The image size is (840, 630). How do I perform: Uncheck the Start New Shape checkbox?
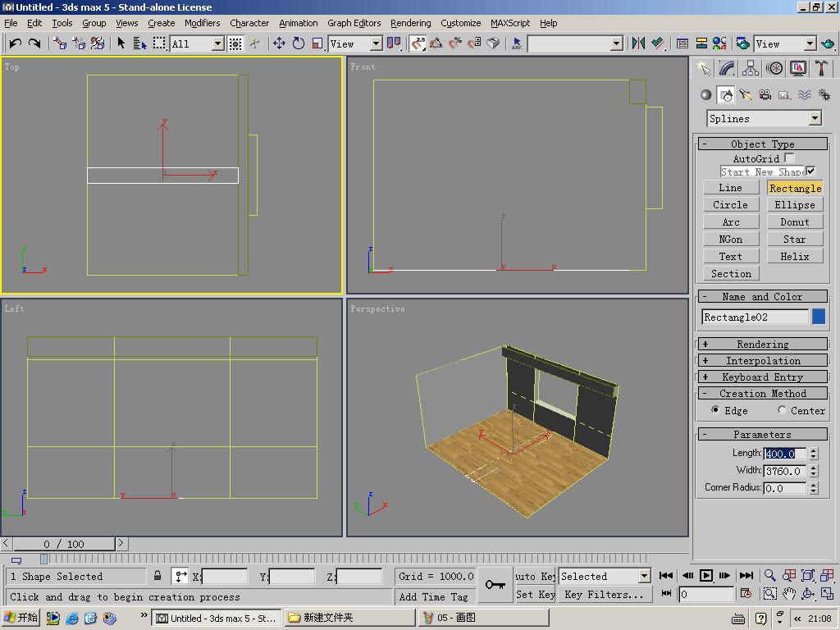pyautogui.click(x=810, y=171)
